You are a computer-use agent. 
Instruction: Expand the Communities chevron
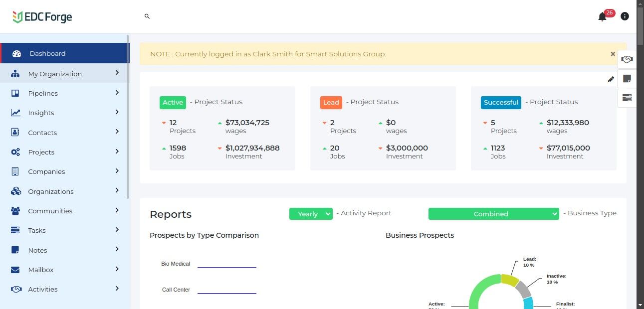tap(117, 210)
